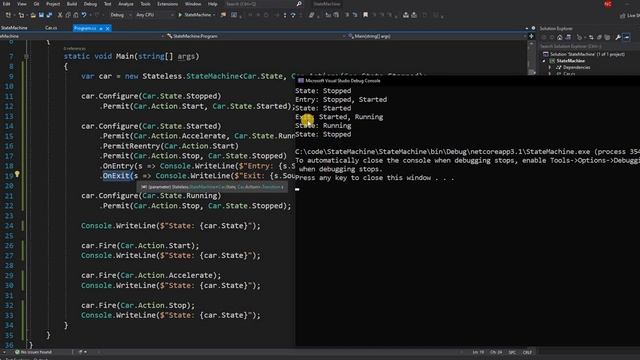Open the View menu
640x360 pixels.
pos(22,4)
